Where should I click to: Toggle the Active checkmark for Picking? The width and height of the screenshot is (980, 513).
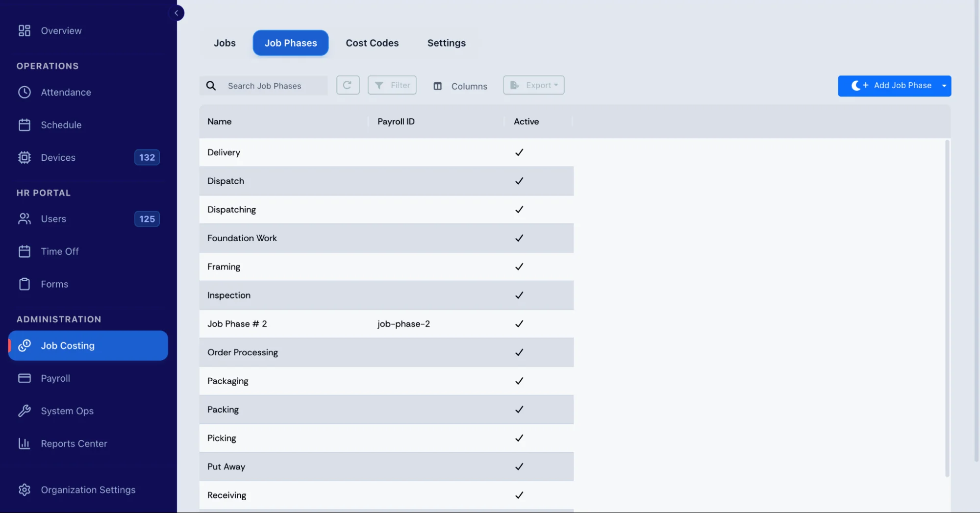(x=519, y=438)
